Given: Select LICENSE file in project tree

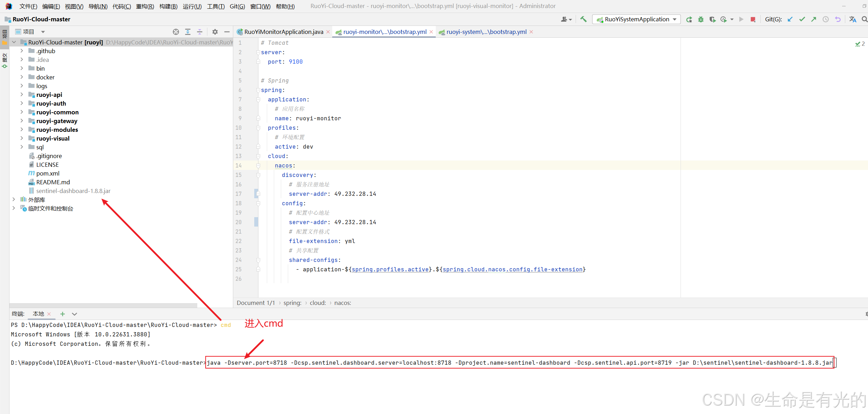Looking at the screenshot, I should 47,164.
